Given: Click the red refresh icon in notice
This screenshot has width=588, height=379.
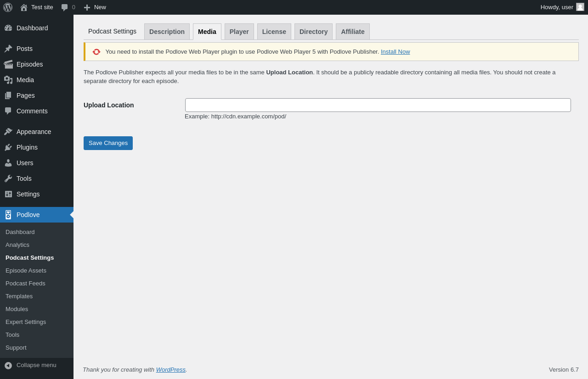Looking at the screenshot, I should coord(96,52).
